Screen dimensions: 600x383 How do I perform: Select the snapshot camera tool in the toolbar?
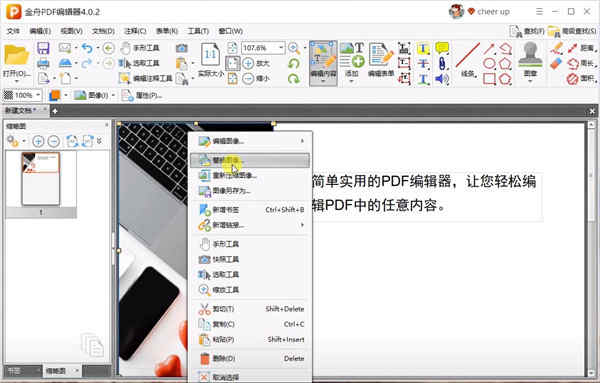pyautogui.click(x=182, y=48)
